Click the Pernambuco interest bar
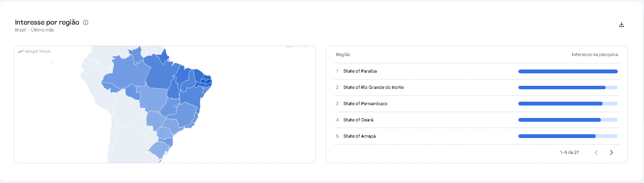Image resolution: width=644 pixels, height=183 pixels. tap(568, 104)
